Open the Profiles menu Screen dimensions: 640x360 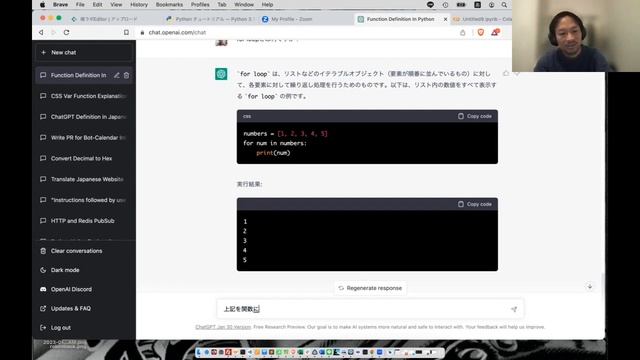[200, 5]
